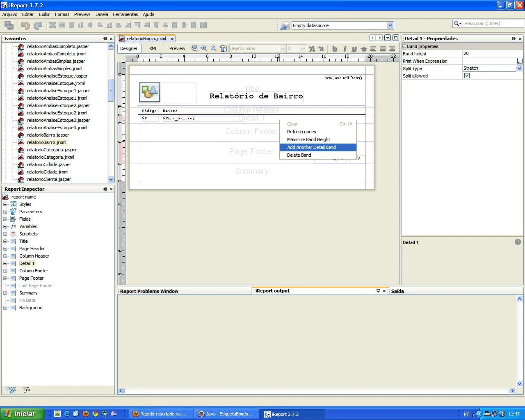Open the Split Type dropdown

click(x=519, y=68)
